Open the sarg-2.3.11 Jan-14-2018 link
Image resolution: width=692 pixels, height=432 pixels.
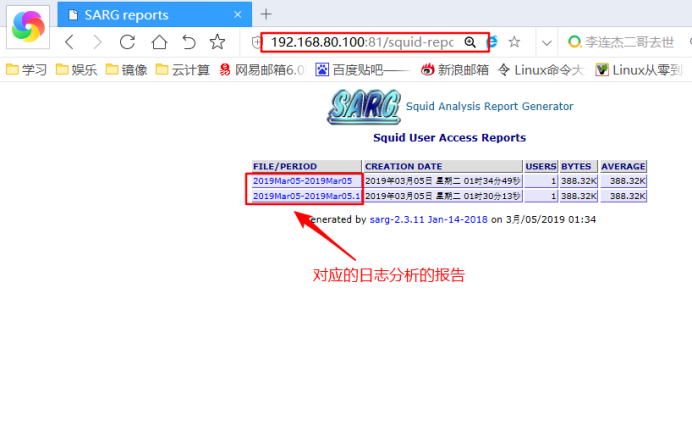point(428,219)
